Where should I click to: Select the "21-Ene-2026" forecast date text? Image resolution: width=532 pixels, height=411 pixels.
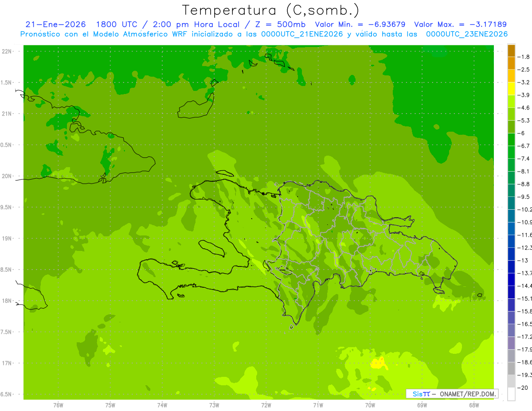tap(56, 24)
